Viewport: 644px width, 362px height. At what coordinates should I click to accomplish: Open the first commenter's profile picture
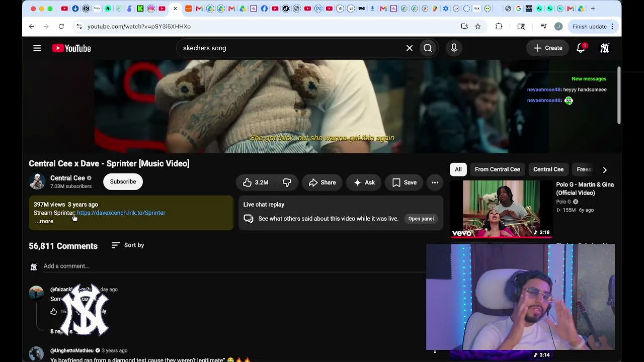36,294
